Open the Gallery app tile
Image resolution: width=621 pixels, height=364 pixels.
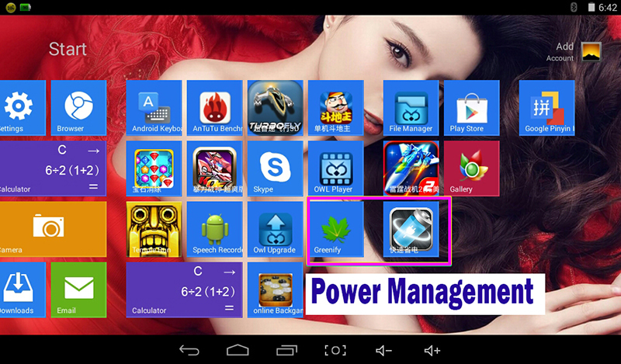pyautogui.click(x=471, y=168)
